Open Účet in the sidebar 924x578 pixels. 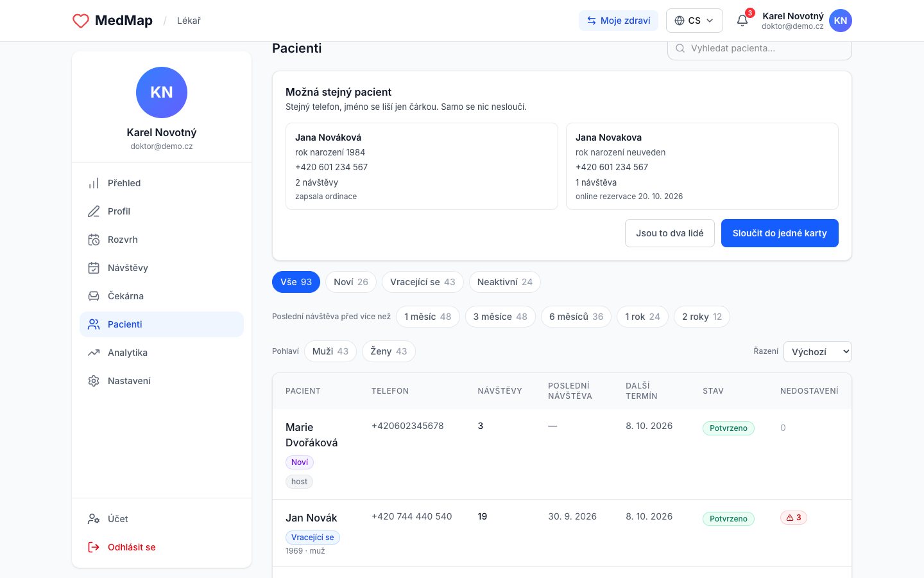pyautogui.click(x=162, y=519)
